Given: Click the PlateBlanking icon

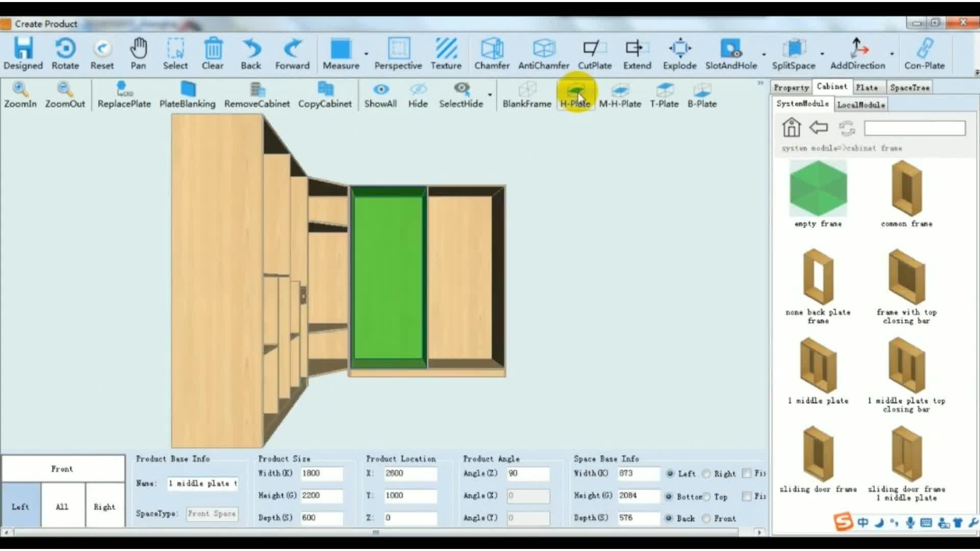Looking at the screenshot, I should [x=187, y=90].
